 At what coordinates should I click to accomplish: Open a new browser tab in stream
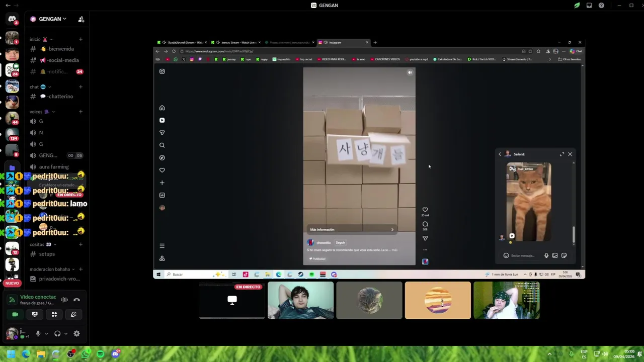(x=375, y=42)
